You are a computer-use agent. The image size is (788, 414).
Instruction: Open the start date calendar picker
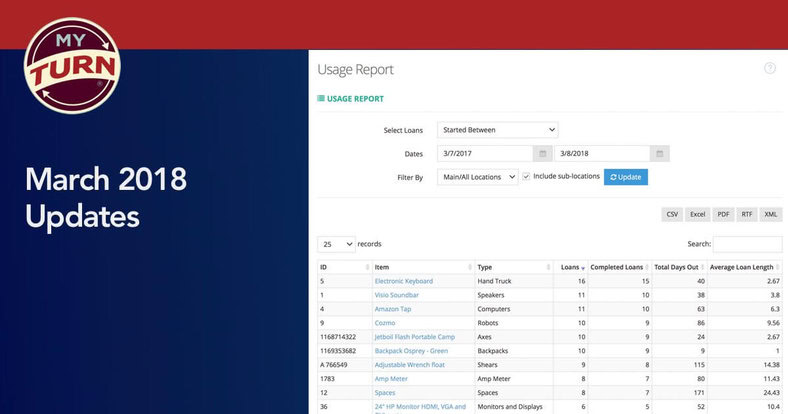tap(542, 154)
